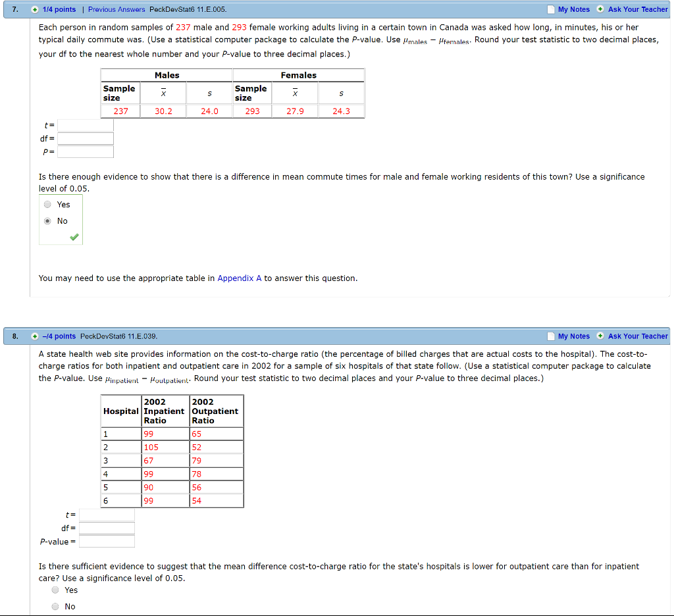This screenshot has width=674, height=616.
Task: Click inpatient ratio 105 for hospital 2
Action: click(151, 448)
